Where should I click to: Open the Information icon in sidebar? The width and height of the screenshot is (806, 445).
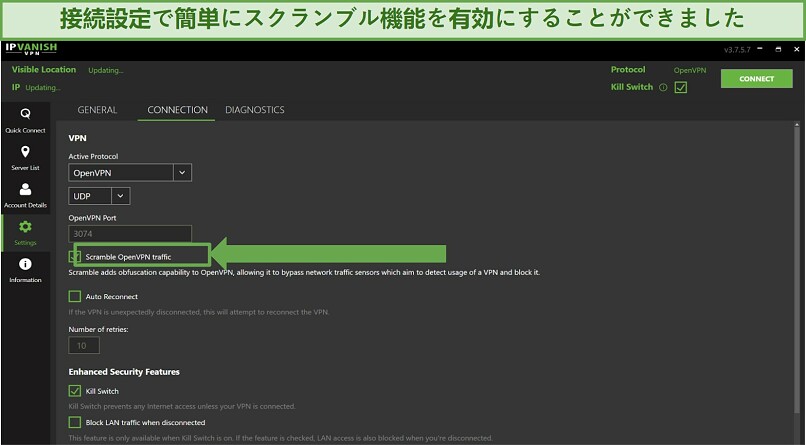tap(25, 264)
